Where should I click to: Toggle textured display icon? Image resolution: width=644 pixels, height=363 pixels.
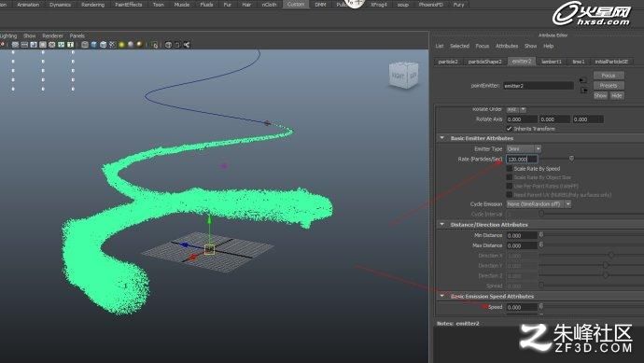(x=113, y=45)
